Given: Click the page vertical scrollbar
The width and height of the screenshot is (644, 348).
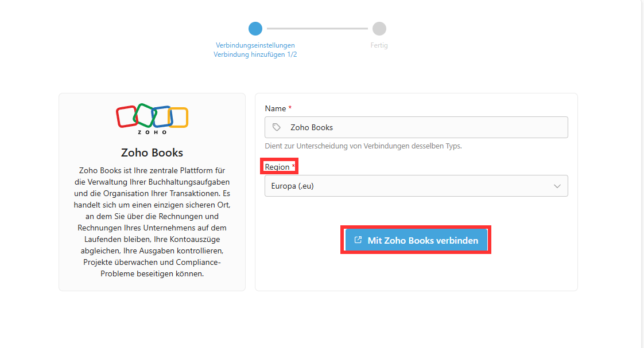Looking at the screenshot, I should [x=642, y=174].
